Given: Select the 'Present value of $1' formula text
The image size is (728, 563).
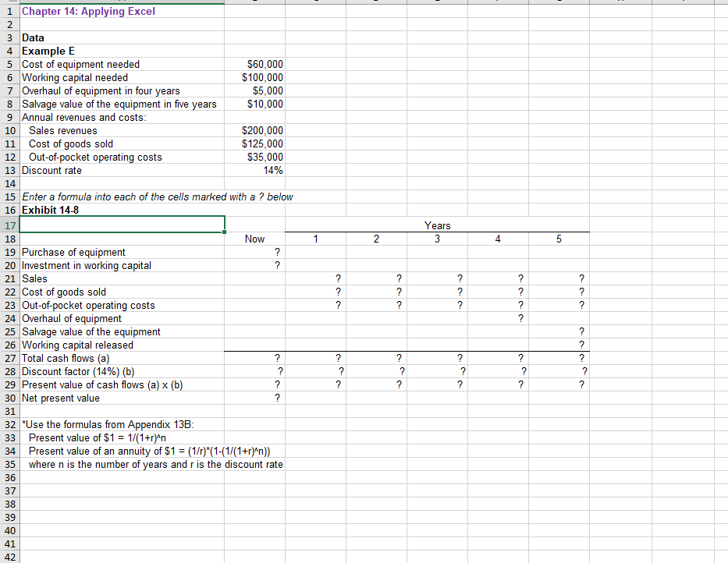Looking at the screenshot, I should point(98,438).
